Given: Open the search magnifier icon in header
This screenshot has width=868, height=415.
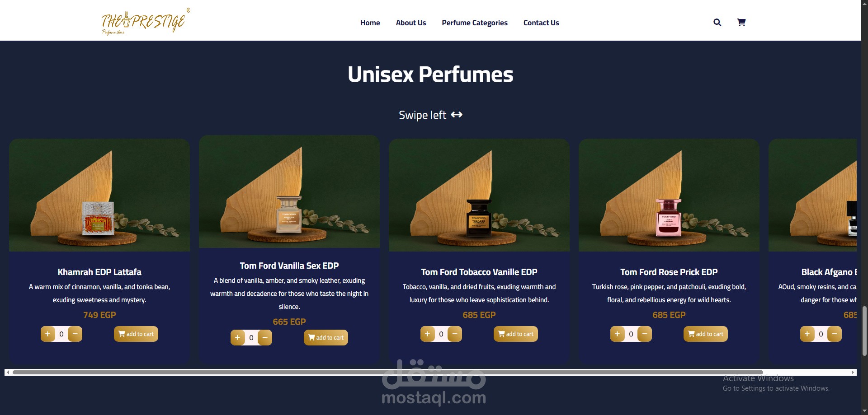Looking at the screenshot, I should [717, 23].
